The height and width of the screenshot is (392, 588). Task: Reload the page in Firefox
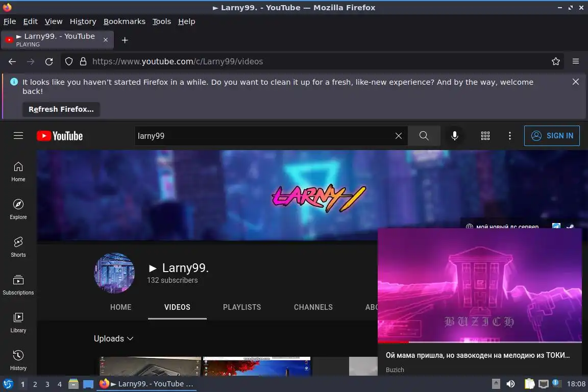click(49, 62)
